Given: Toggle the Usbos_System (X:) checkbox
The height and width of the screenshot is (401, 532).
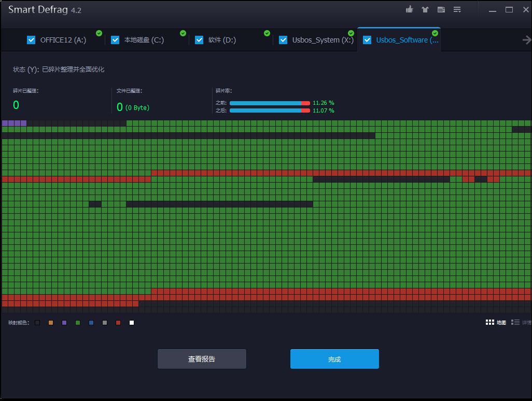Looking at the screenshot, I should 283,40.
